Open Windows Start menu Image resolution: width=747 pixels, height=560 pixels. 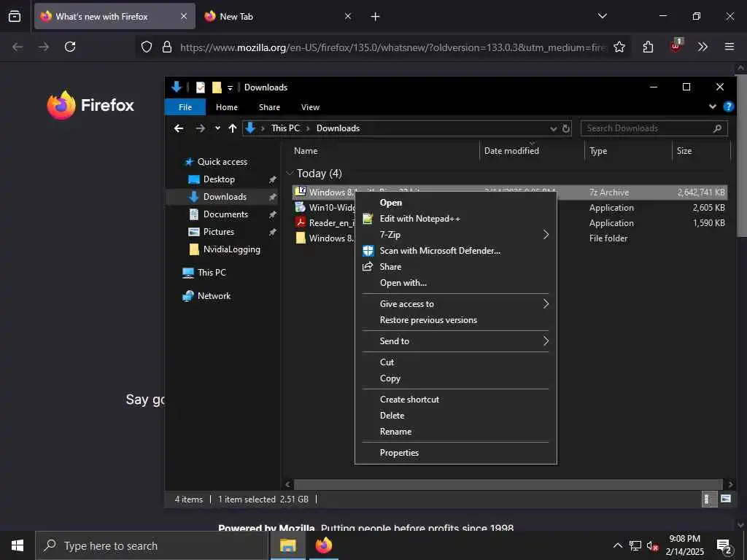pos(18,545)
